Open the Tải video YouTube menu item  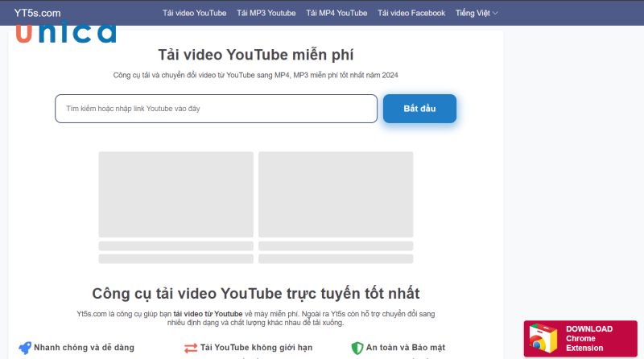click(194, 13)
